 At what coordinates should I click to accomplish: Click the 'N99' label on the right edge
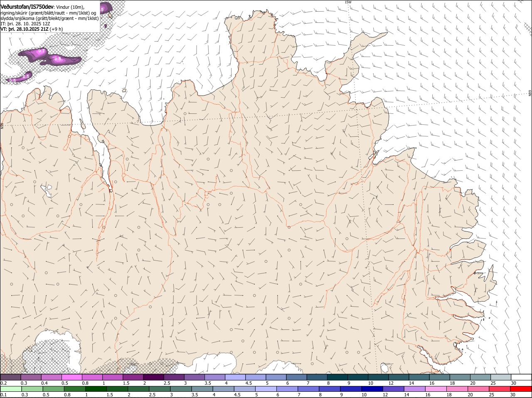point(530,93)
